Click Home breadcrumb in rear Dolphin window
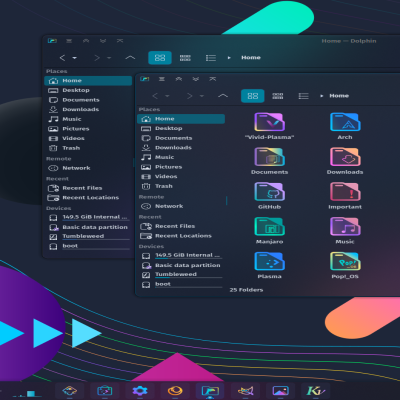 (251, 57)
